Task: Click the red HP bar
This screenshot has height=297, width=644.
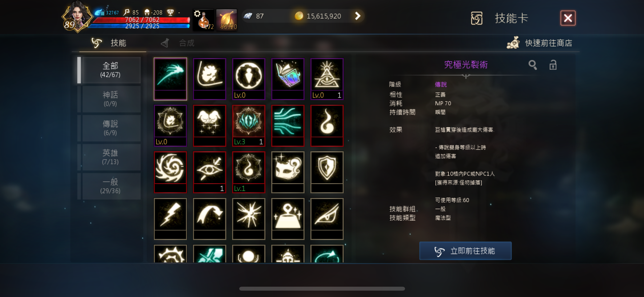Action: point(142,20)
